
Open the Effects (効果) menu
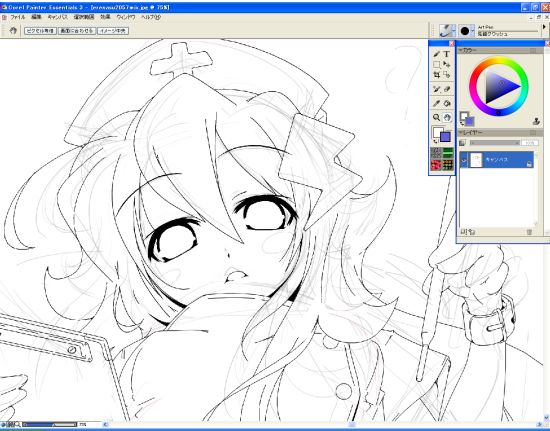tap(105, 17)
